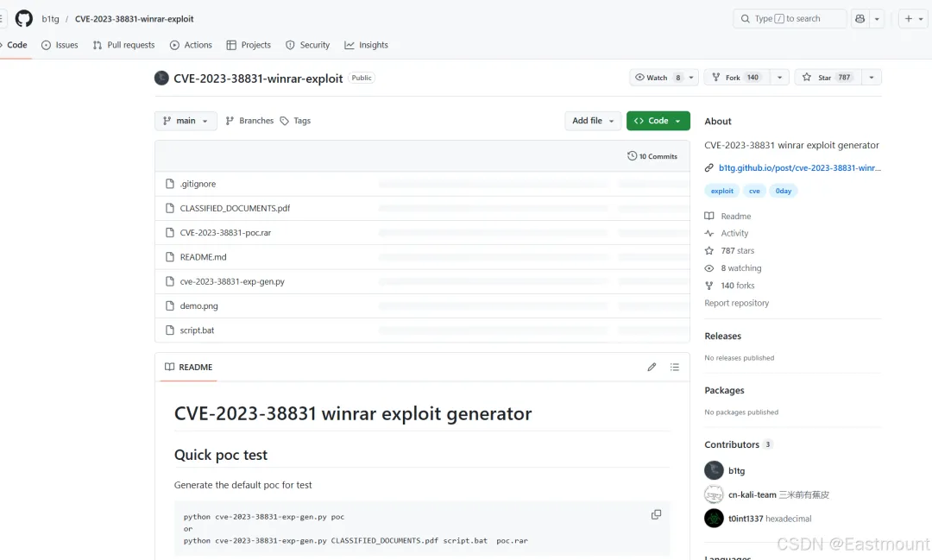932x560 pixels.
Task: Click the file icon beside .gitignore
Action: (170, 184)
